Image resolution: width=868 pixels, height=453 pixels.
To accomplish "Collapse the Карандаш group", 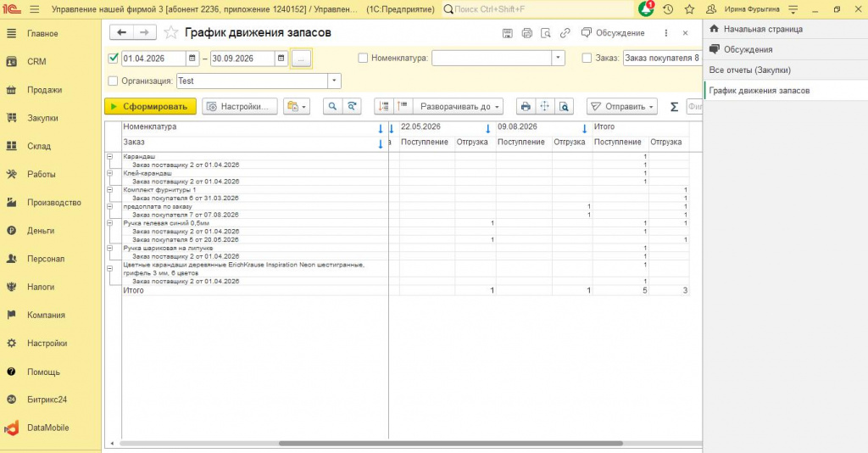I will pyautogui.click(x=109, y=156).
